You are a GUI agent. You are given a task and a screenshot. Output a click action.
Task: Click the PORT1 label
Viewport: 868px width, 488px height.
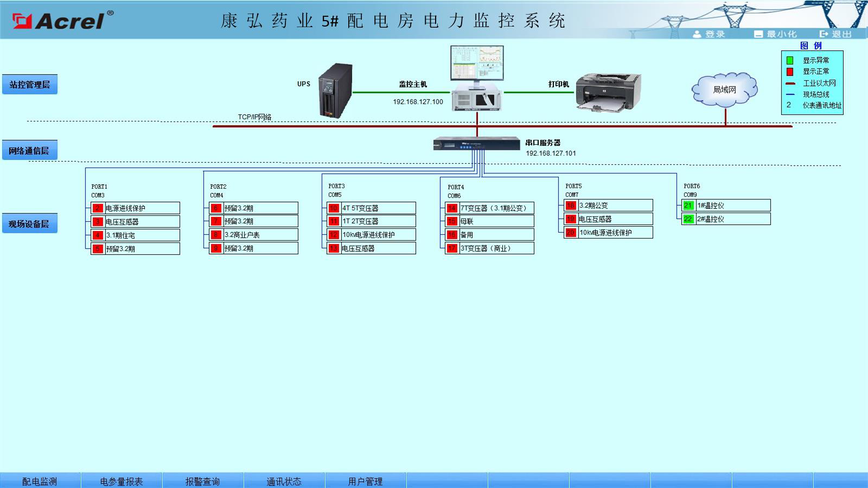(x=99, y=187)
